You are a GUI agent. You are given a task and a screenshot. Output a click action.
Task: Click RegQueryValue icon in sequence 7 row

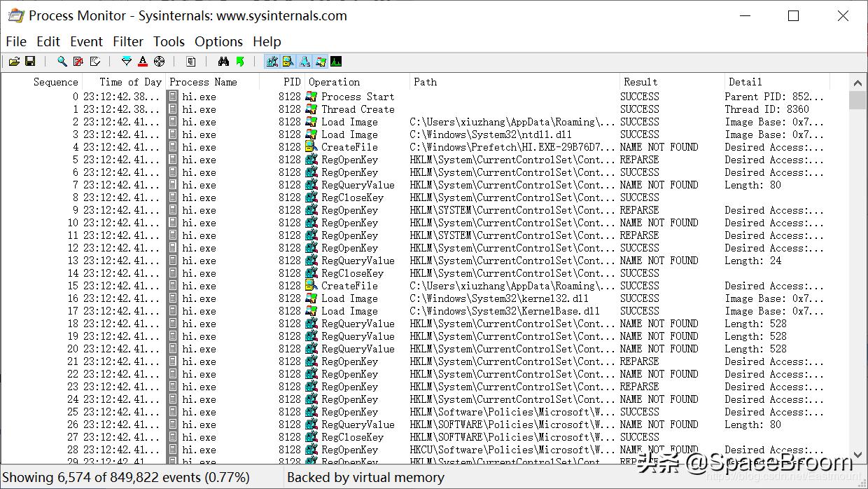(x=312, y=185)
